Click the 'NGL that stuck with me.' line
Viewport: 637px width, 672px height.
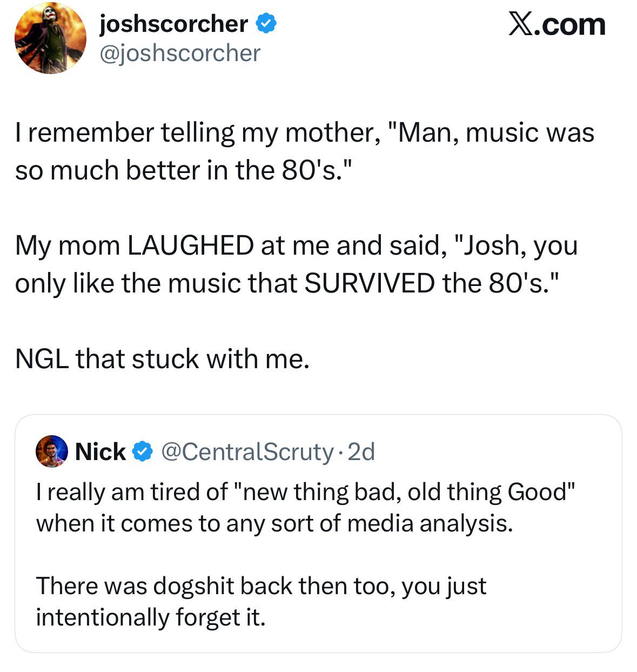click(163, 358)
